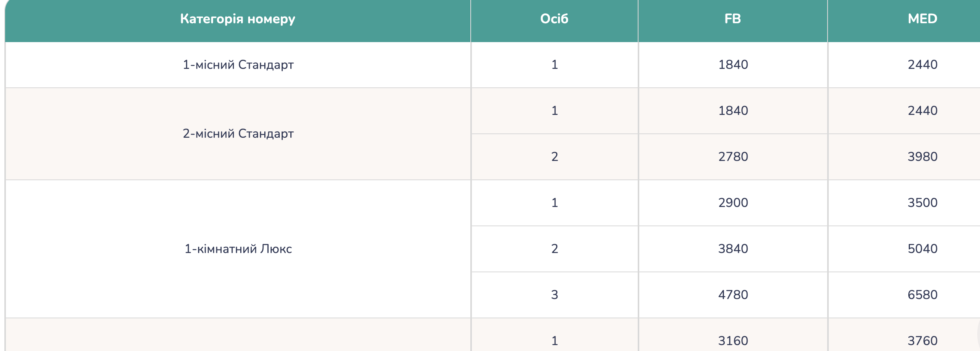
Task: Select the FB price 3840 cell
Action: [733, 249]
